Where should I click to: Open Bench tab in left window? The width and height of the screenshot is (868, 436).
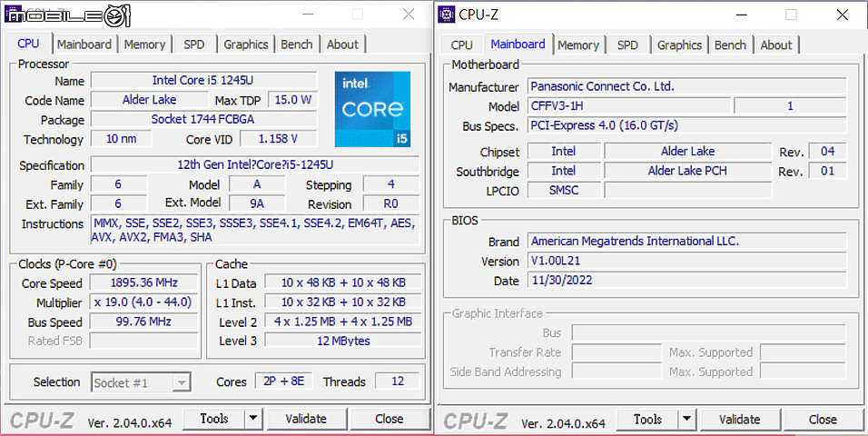[x=297, y=45]
